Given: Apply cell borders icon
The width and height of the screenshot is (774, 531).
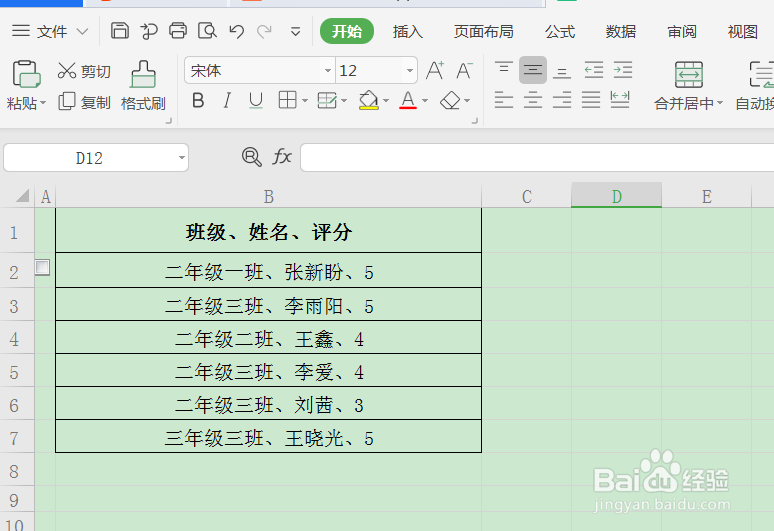Looking at the screenshot, I should (287, 100).
